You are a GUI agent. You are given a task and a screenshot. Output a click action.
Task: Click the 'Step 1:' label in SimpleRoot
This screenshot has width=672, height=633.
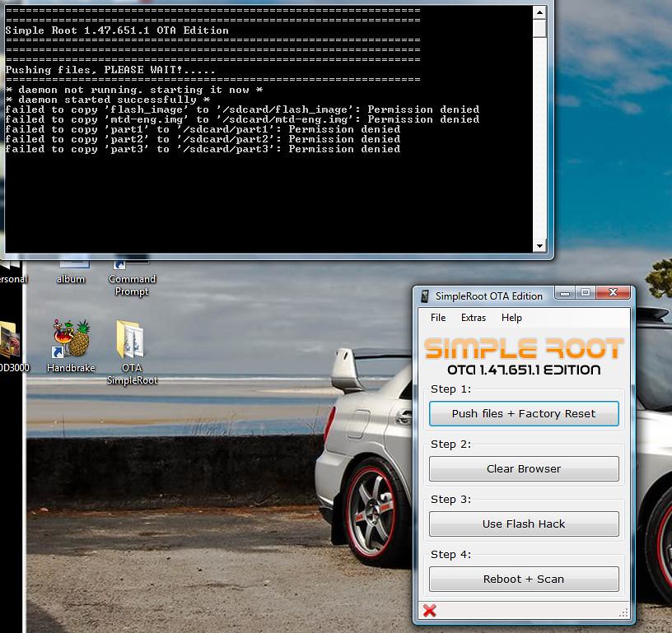pyautogui.click(x=450, y=389)
